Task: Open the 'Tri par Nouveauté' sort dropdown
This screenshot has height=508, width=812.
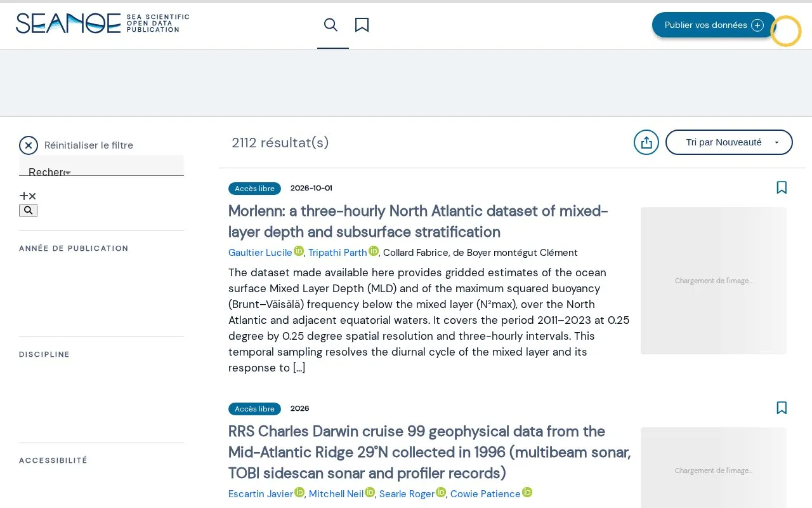Action: click(x=729, y=142)
